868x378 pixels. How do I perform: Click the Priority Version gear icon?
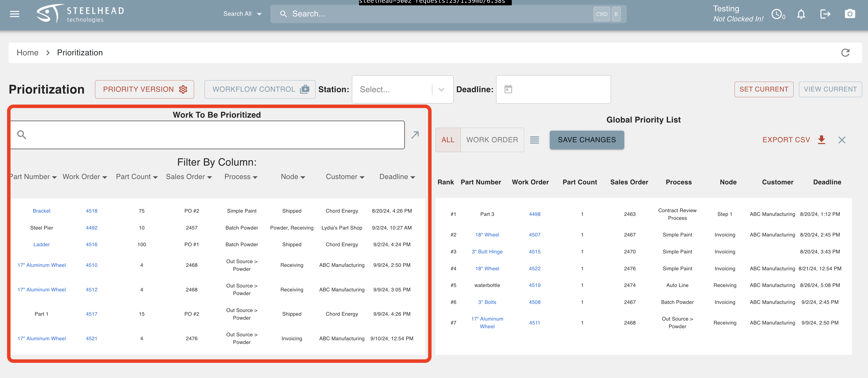(x=183, y=89)
